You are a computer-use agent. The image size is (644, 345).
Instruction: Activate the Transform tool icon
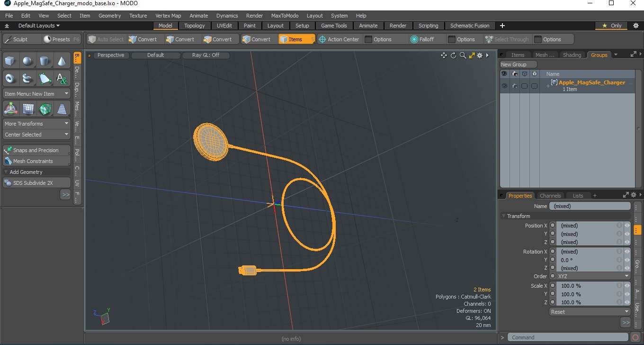pos(10,109)
